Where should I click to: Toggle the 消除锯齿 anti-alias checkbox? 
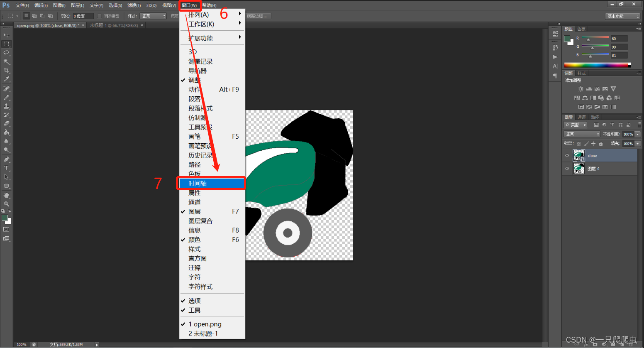point(99,16)
